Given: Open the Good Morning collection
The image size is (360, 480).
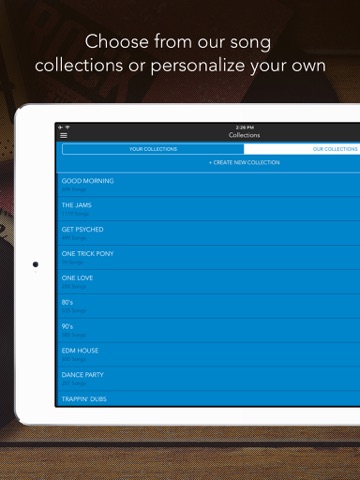Looking at the screenshot, I should (208, 185).
